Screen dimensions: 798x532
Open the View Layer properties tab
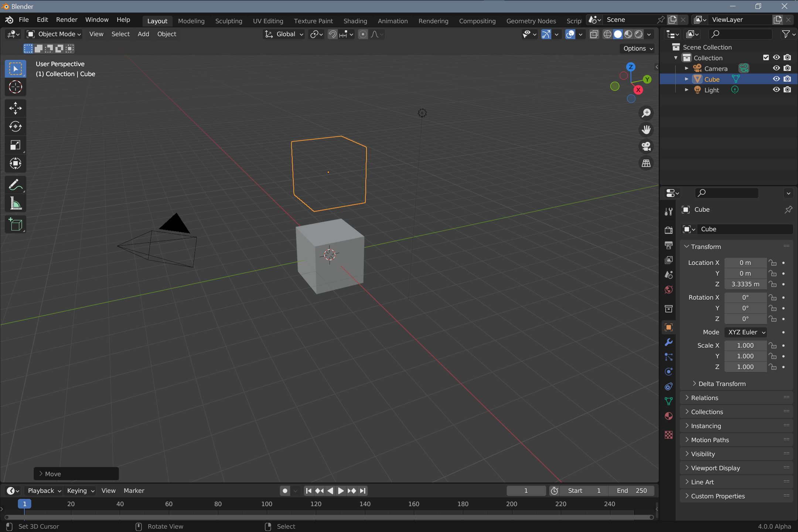(668, 260)
